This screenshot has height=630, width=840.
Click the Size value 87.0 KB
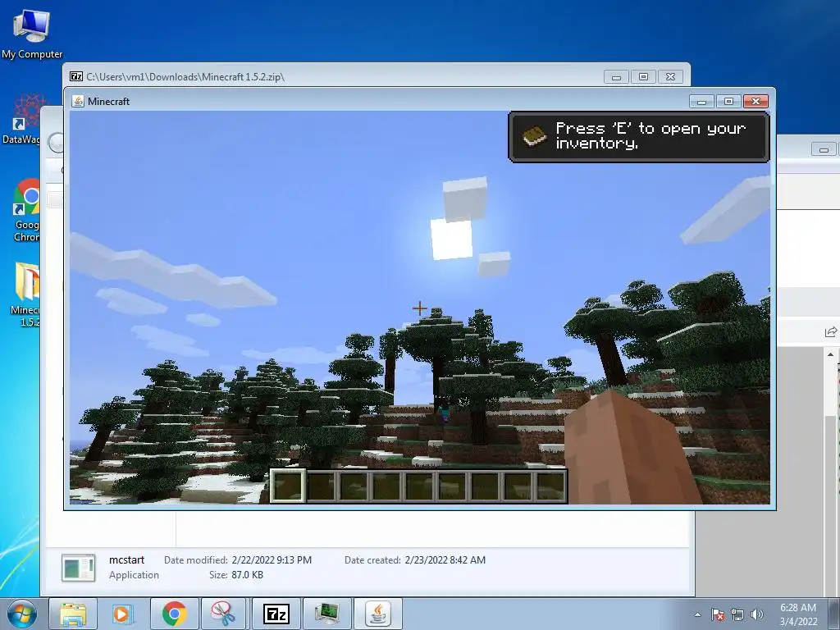click(x=247, y=575)
